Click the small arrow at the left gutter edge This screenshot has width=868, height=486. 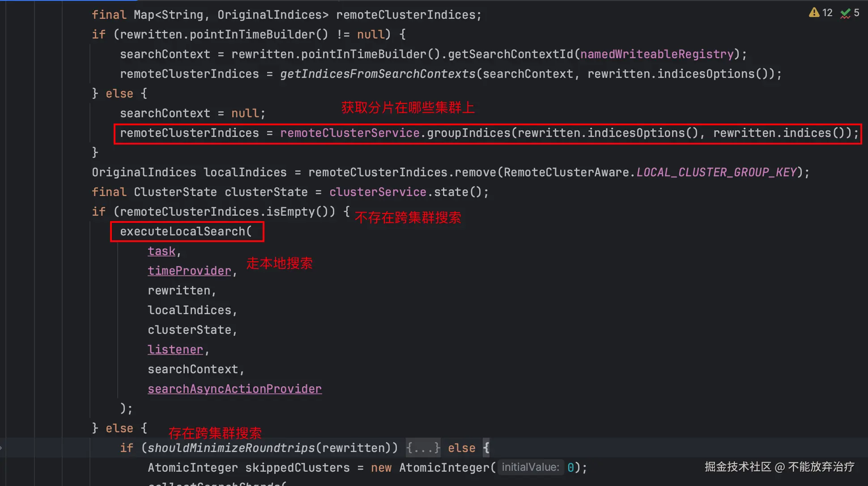1,448
